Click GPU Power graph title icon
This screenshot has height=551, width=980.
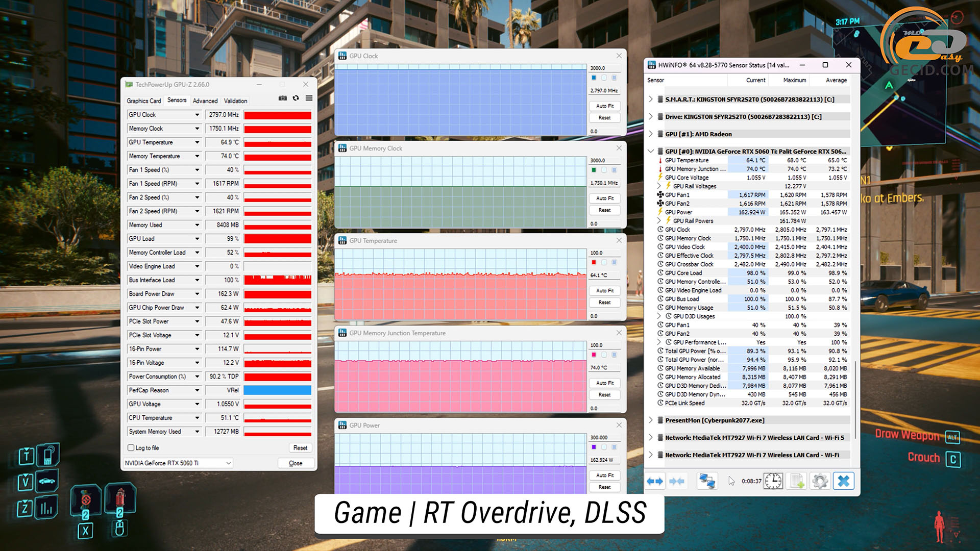click(342, 425)
